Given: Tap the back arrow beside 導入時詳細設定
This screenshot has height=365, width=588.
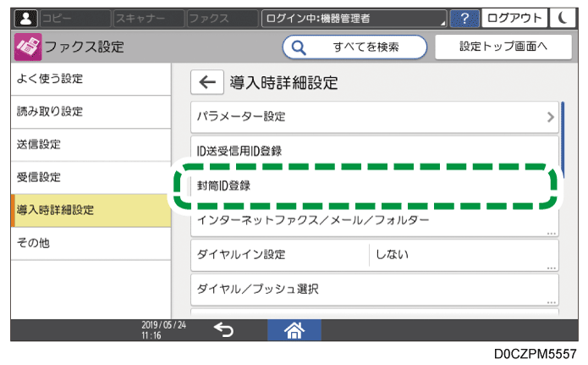Looking at the screenshot, I should tap(207, 82).
